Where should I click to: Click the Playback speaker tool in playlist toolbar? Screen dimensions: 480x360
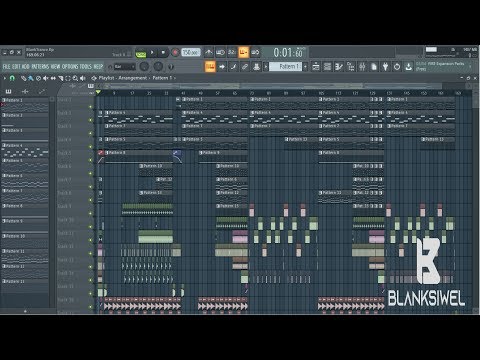[83, 78]
